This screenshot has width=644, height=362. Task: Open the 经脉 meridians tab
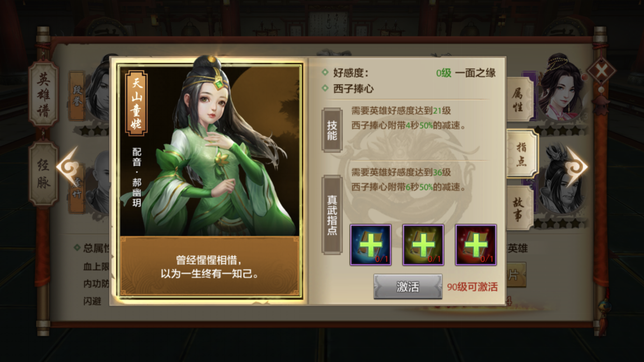click(x=43, y=173)
